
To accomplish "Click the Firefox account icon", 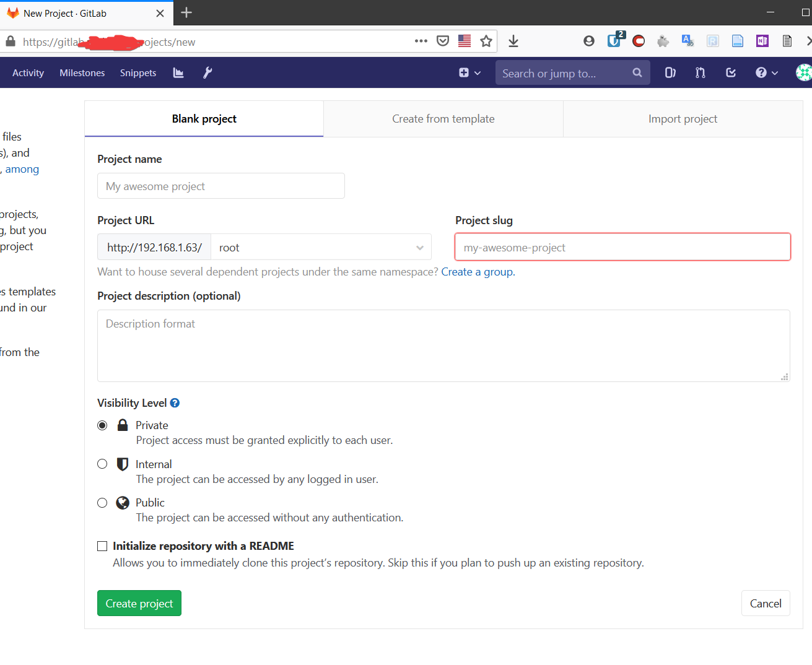I will pos(589,41).
